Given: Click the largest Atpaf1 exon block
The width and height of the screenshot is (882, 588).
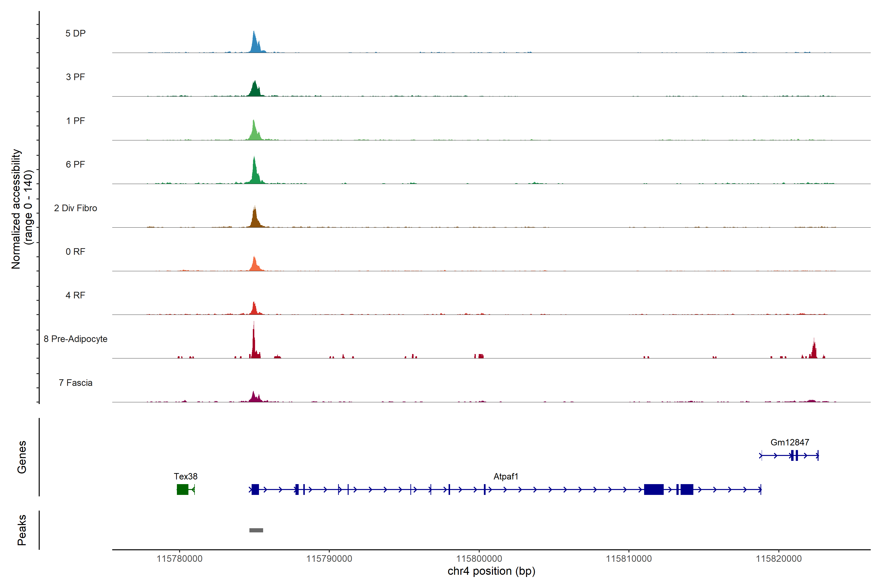Looking at the screenshot, I should tap(654, 489).
